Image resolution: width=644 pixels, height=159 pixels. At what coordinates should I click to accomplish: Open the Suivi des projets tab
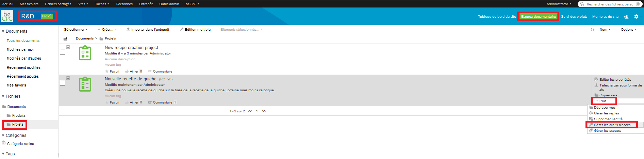point(574,16)
